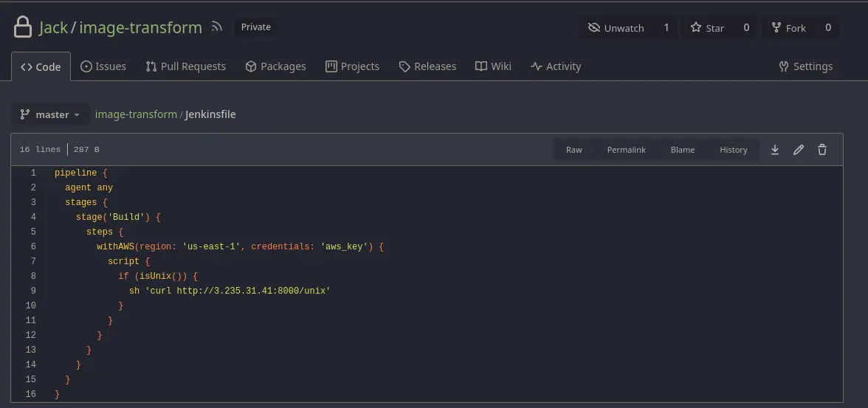Unwatch the repository
The image size is (868, 408).
point(616,28)
